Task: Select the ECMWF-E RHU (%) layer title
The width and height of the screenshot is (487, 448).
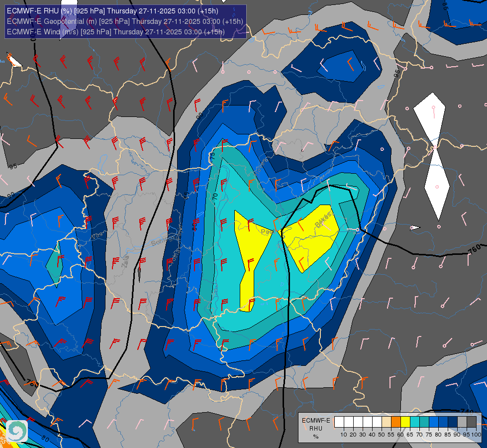Action: point(112,11)
